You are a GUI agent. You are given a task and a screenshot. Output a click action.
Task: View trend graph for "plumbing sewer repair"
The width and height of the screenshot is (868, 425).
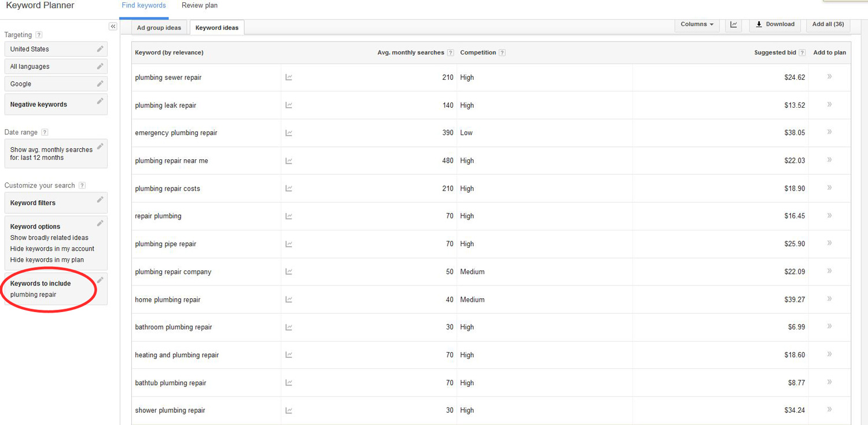289,77
